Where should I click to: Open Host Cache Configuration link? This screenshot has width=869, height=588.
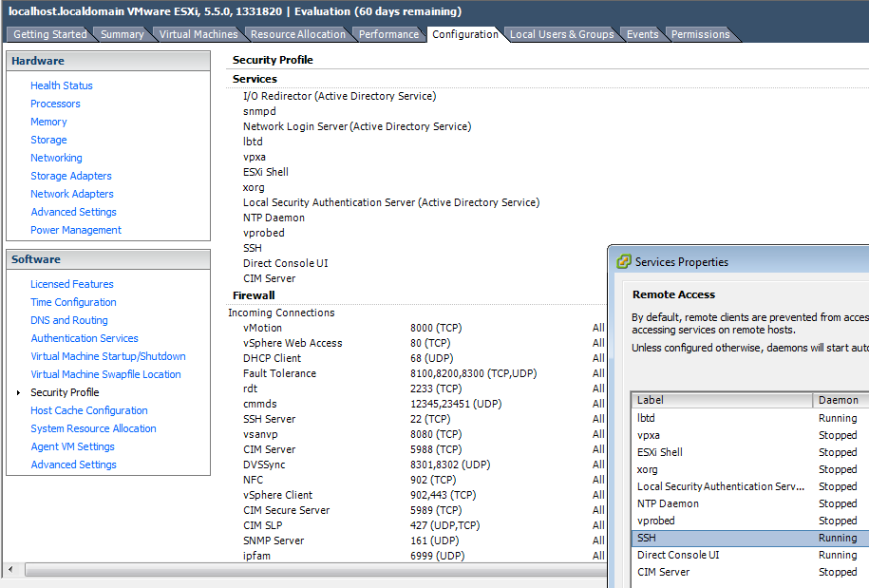point(89,410)
